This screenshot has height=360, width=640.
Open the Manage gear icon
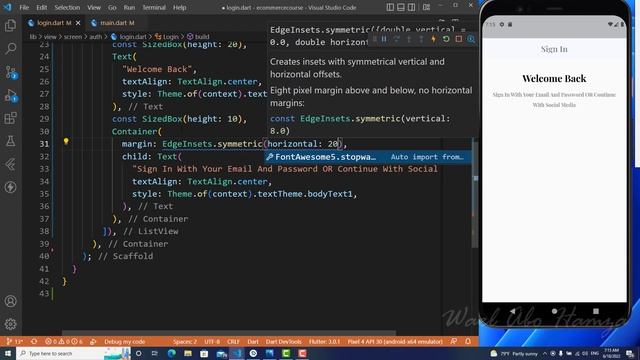click(10, 324)
